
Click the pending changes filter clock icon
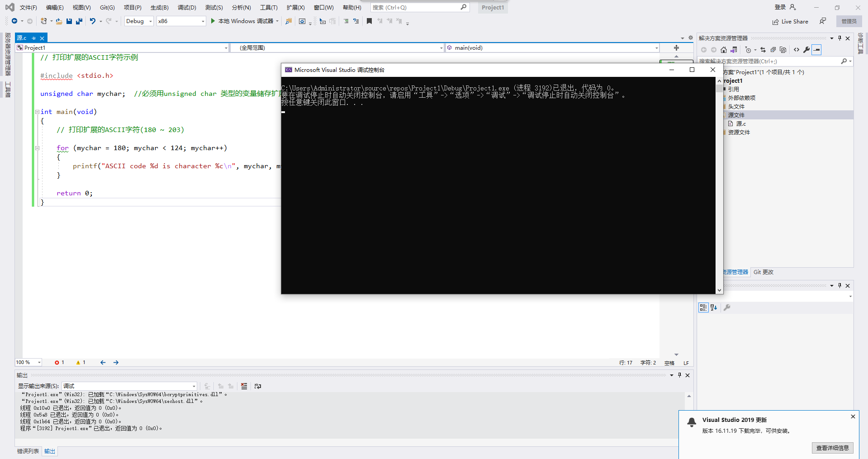748,50
